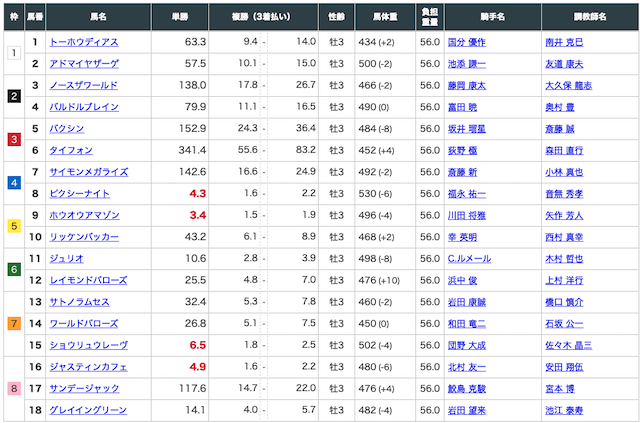Click trainer 池江 泰寿 link
This screenshot has width=640, height=423.
pos(564,410)
